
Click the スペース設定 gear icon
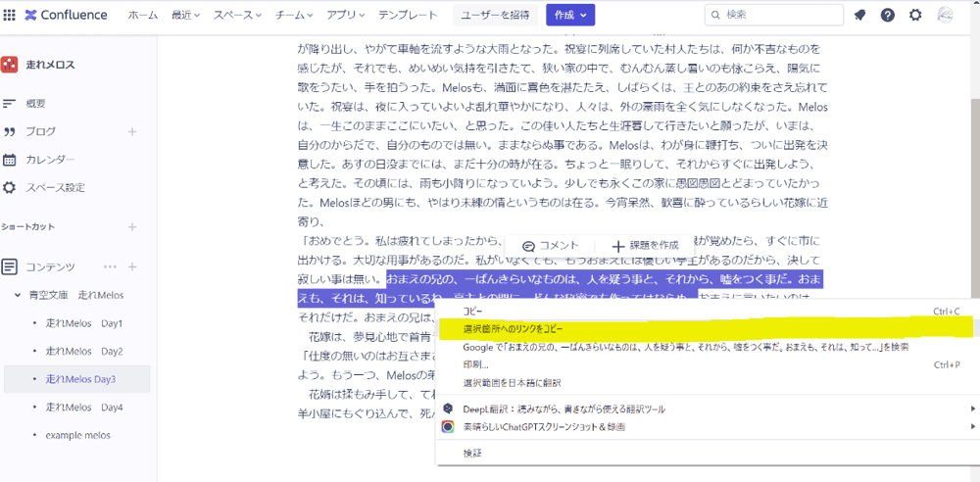coord(10,187)
